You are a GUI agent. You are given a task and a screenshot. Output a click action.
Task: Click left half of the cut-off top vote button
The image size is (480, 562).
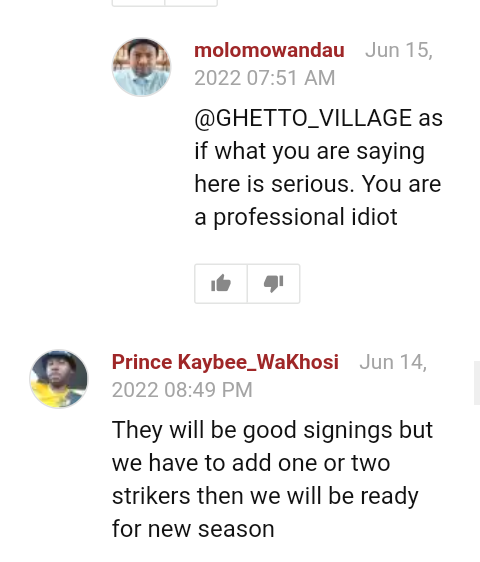(x=138, y=3)
